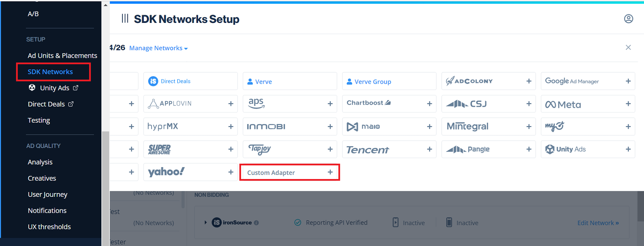
Task: Add the Meta network
Action: [x=628, y=104]
